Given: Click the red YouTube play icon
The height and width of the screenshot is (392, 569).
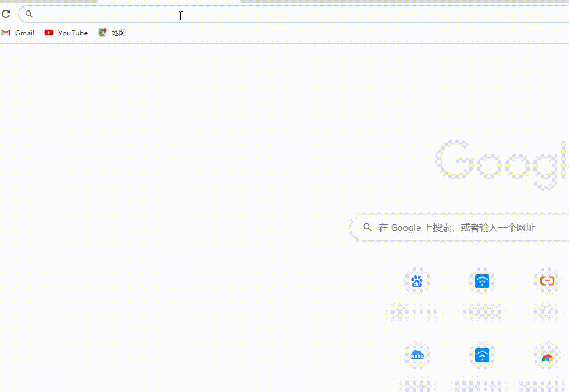Looking at the screenshot, I should [x=49, y=33].
